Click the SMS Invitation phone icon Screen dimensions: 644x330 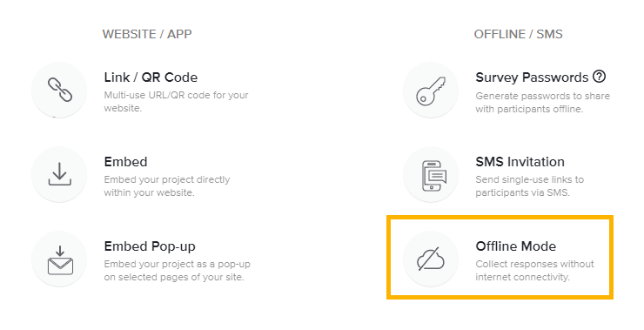pyautogui.click(x=433, y=176)
